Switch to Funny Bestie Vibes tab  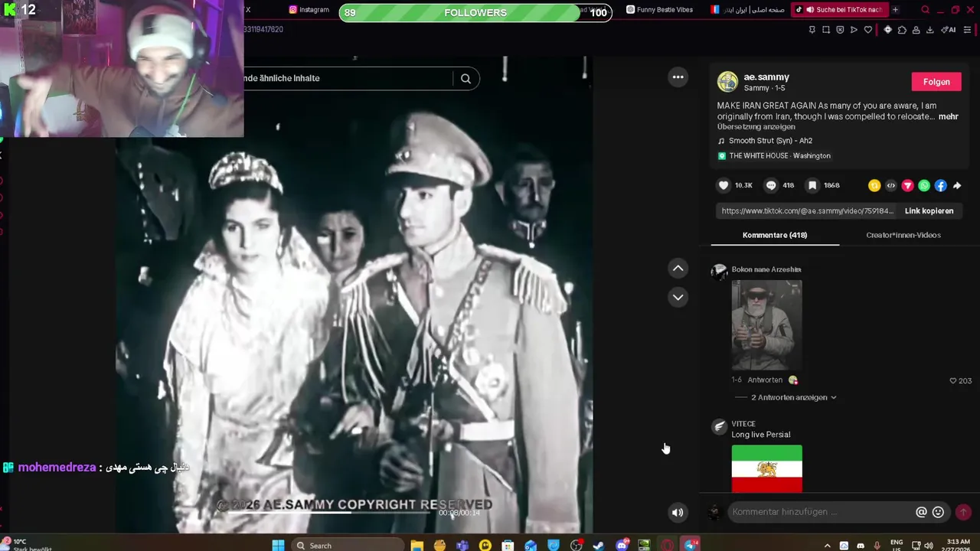click(660, 10)
